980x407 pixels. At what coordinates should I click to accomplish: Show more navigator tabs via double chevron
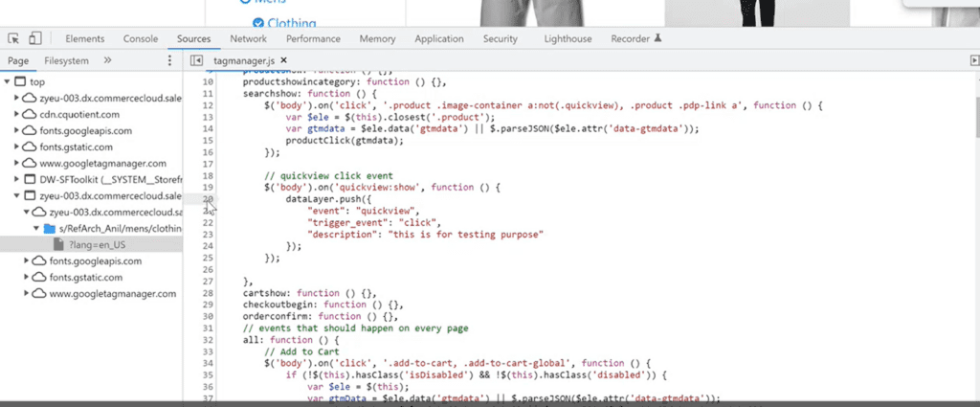tap(108, 61)
